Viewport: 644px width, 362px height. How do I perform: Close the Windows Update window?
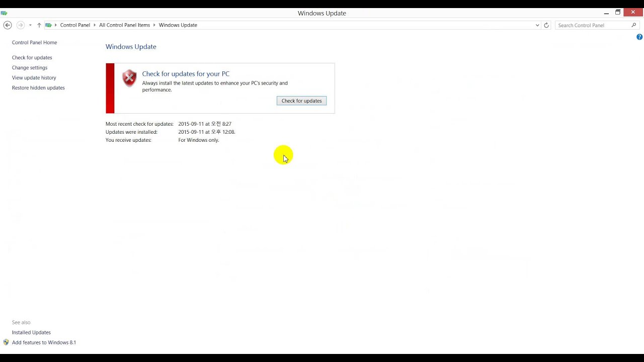pos(633,13)
